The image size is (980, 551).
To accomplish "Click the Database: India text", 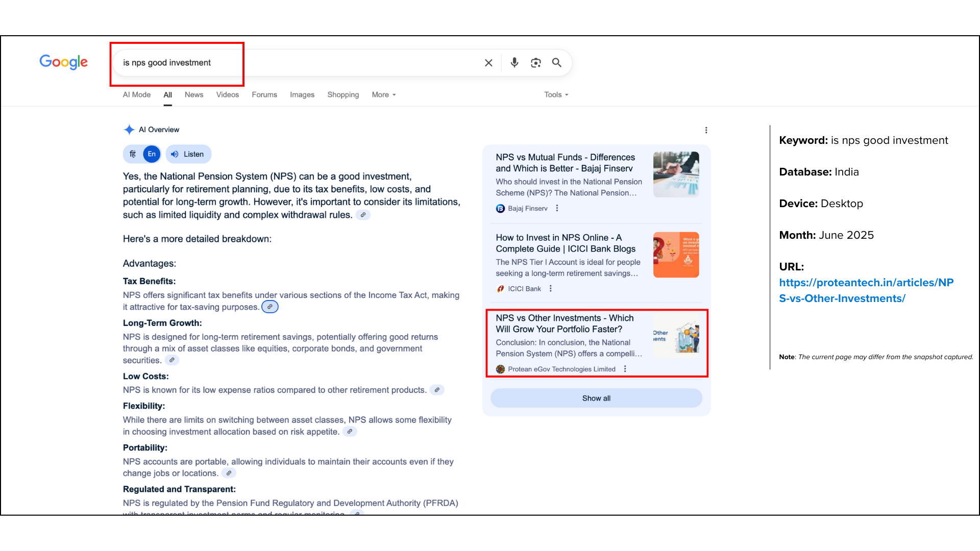I will (x=819, y=172).
